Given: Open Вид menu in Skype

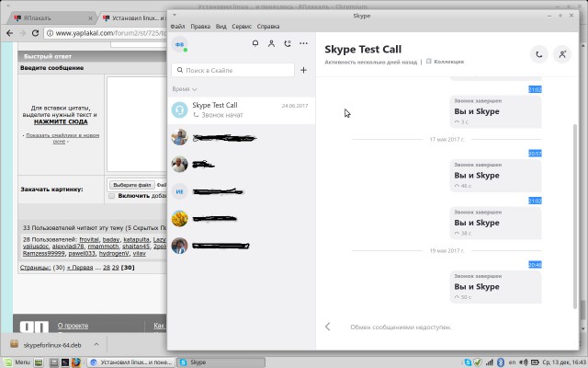Looking at the screenshot, I should (x=220, y=27).
